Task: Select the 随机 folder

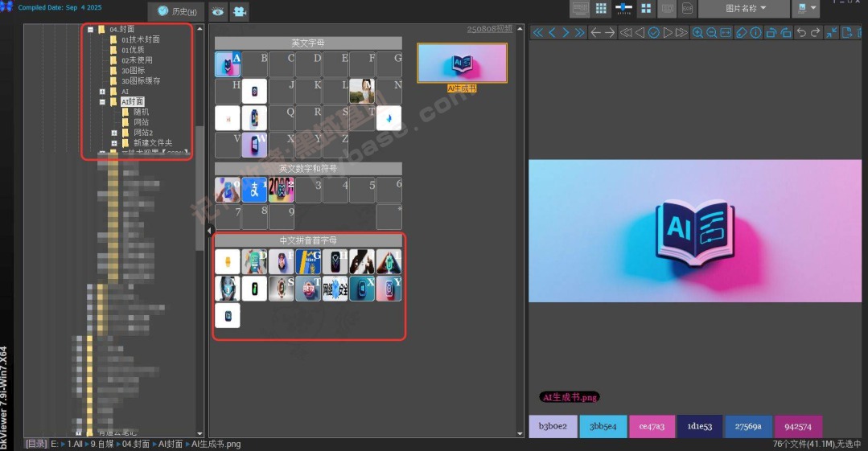Action: [141, 112]
